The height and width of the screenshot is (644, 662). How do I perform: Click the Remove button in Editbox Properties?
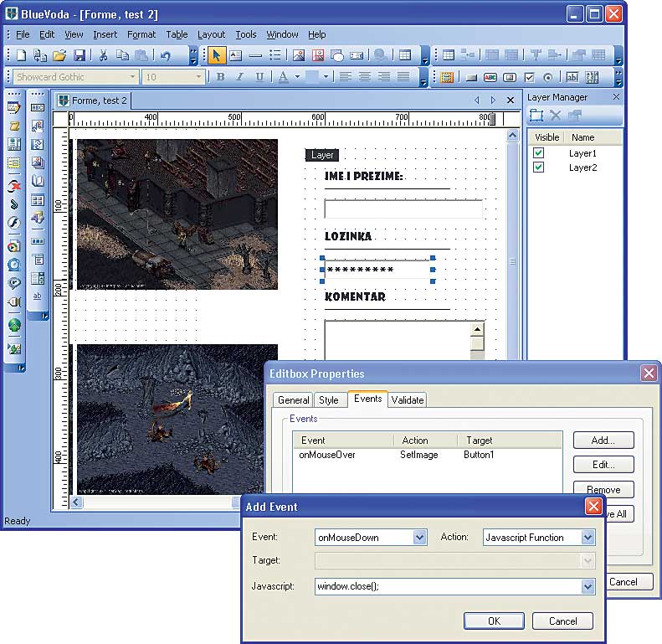pos(603,489)
